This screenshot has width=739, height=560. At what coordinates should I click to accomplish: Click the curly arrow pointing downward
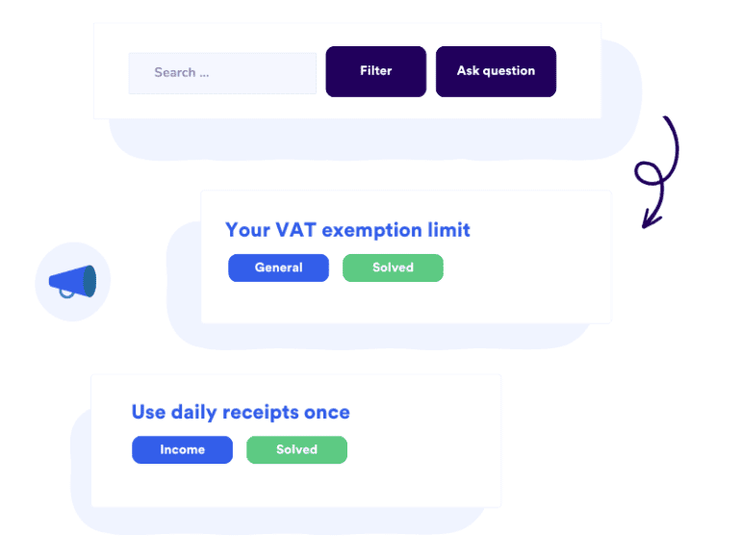click(x=657, y=172)
